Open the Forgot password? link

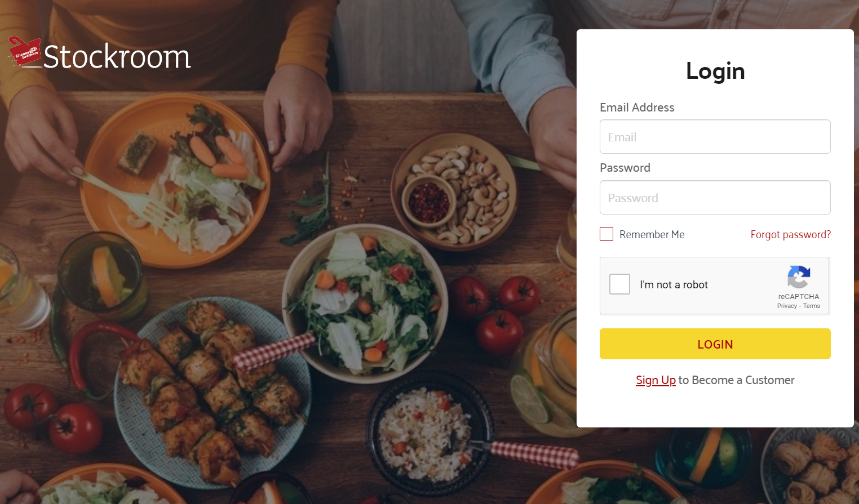(791, 235)
